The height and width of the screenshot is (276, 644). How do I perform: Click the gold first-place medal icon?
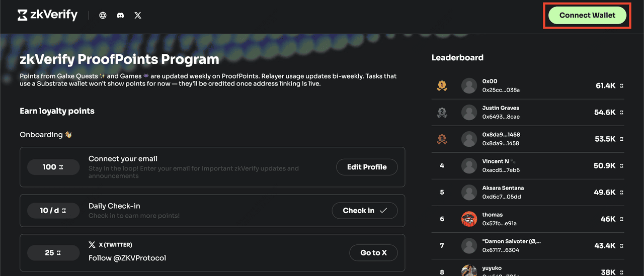442,86
